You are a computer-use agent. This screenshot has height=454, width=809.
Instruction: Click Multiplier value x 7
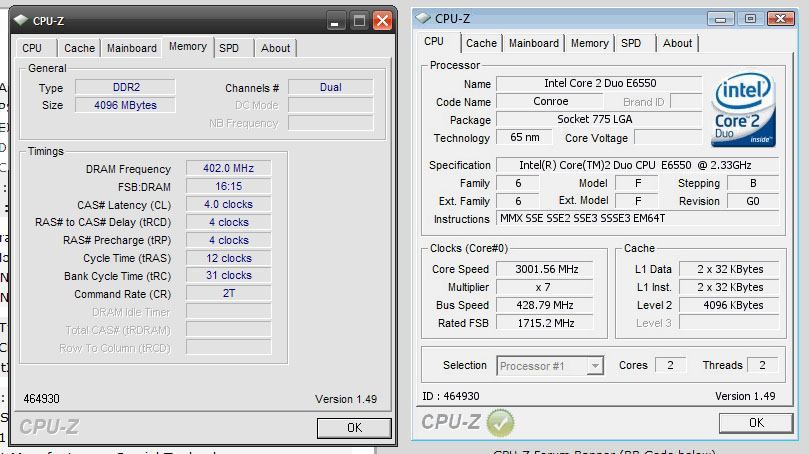[x=545, y=287]
